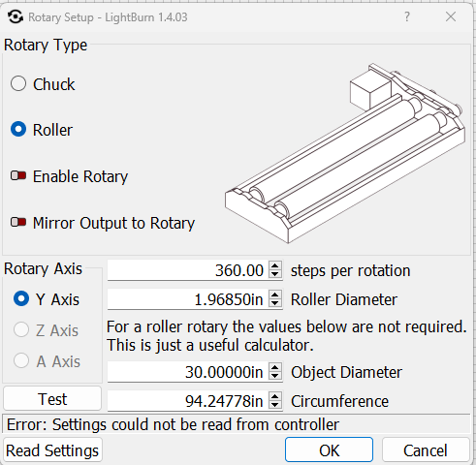476x465 pixels.
Task: Click the 'steps per rotation' label
Action: [x=350, y=270]
